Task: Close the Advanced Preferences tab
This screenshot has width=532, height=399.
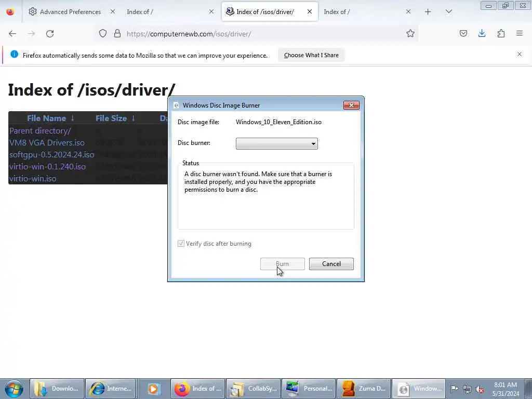Action: 113,11
